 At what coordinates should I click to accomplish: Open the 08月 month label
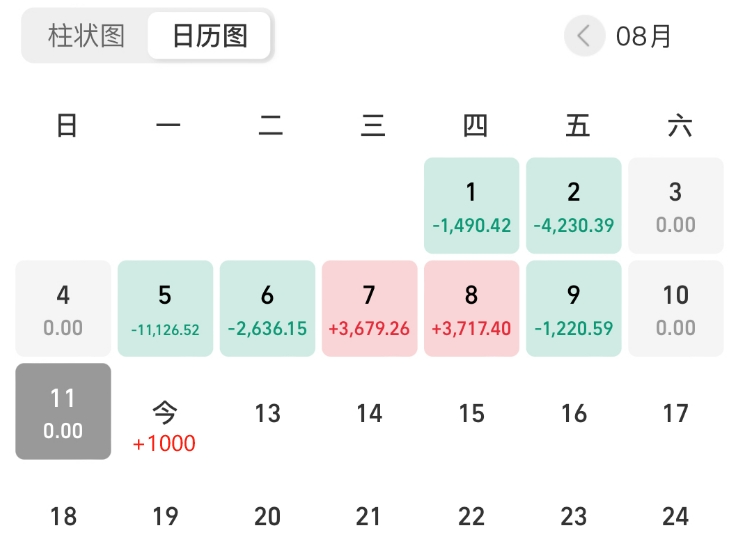pyautogui.click(x=643, y=36)
